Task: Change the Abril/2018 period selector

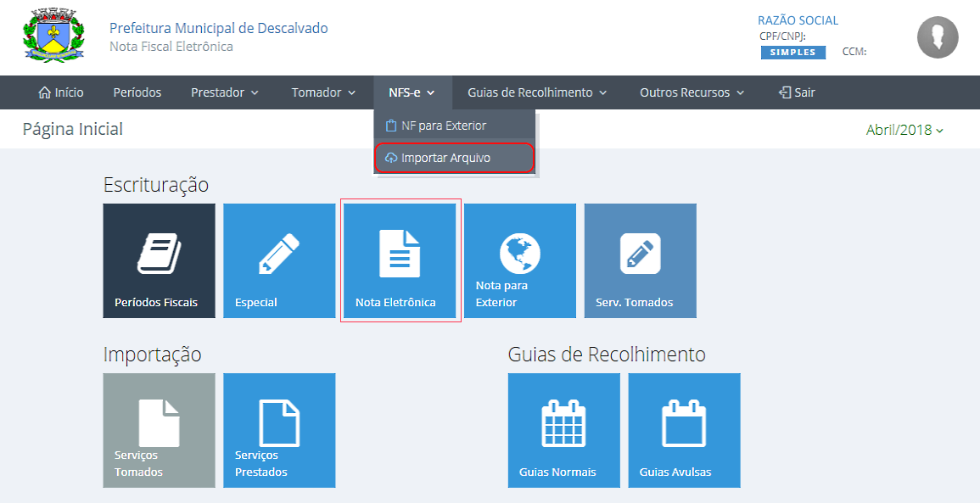Action: point(904,130)
